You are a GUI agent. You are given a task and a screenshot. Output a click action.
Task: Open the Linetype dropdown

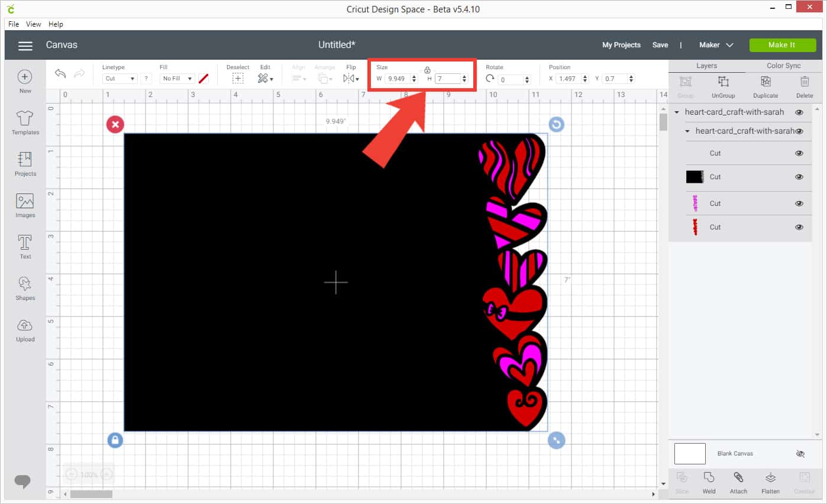[x=120, y=79]
